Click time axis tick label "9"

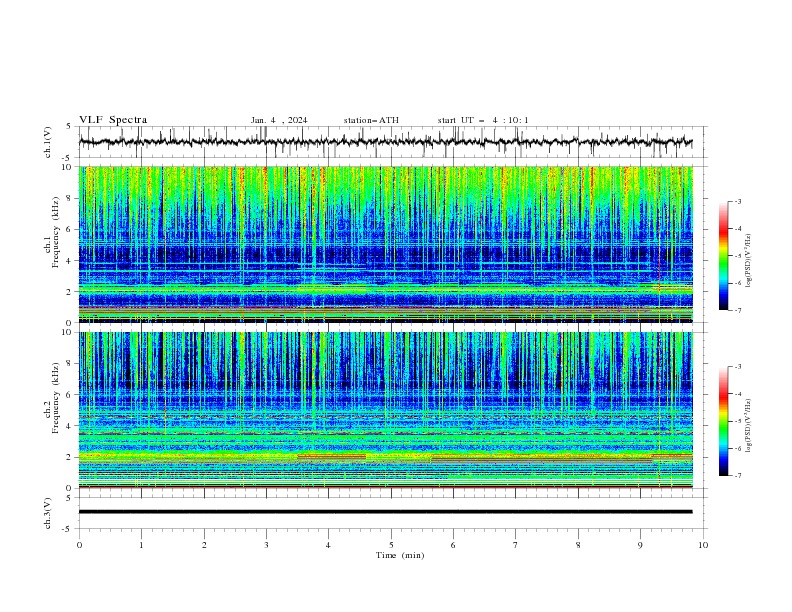click(x=640, y=545)
